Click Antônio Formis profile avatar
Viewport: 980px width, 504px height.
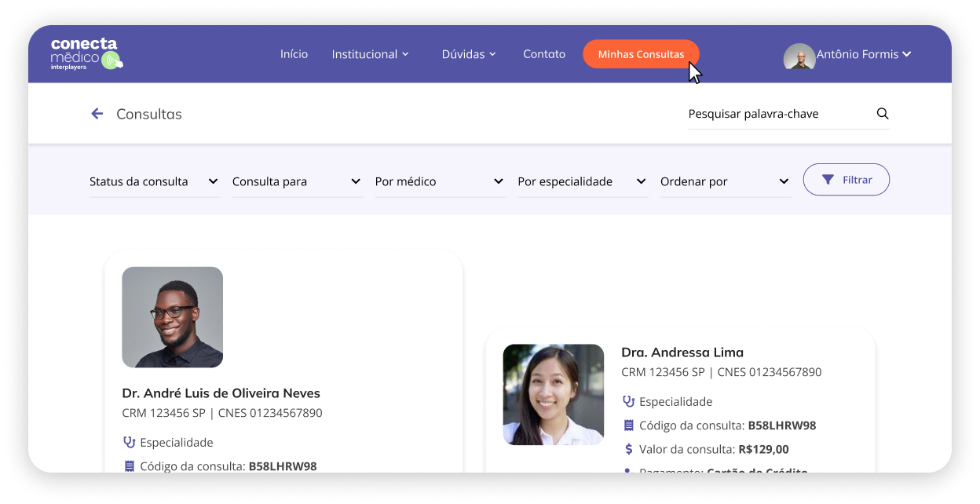[x=799, y=56]
